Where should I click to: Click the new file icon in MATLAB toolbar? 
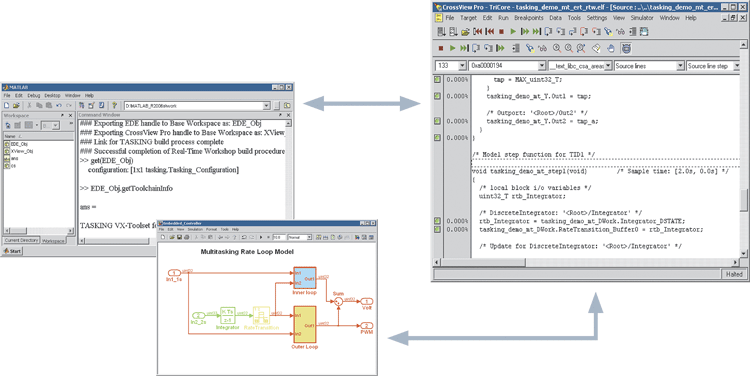pos(7,105)
